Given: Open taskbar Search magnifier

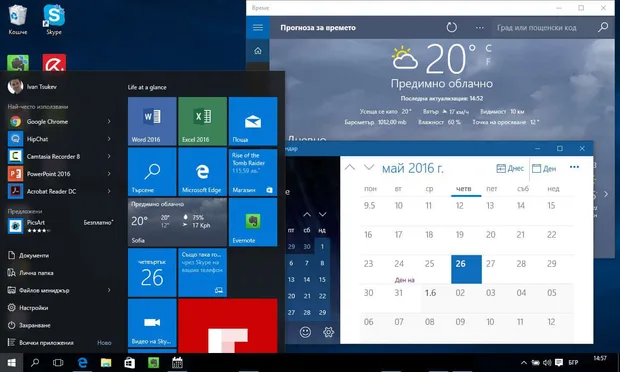Looking at the screenshot, I should [35, 363].
